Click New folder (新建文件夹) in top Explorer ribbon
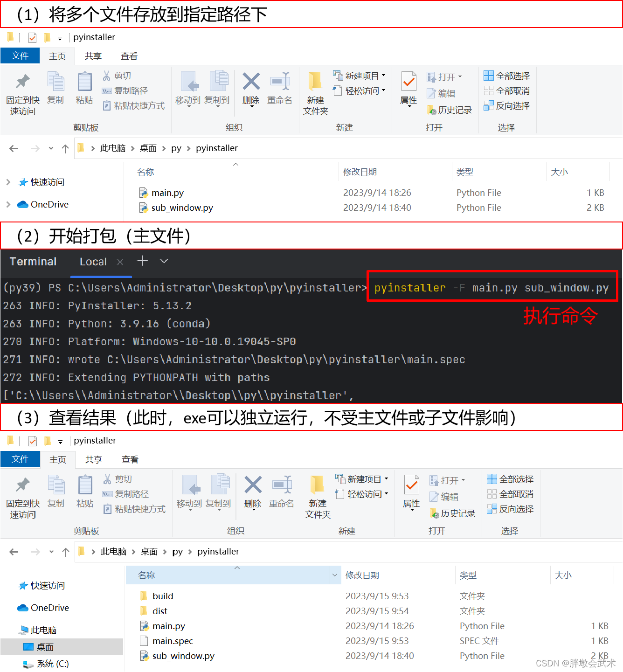The height and width of the screenshot is (672, 623). [x=316, y=94]
